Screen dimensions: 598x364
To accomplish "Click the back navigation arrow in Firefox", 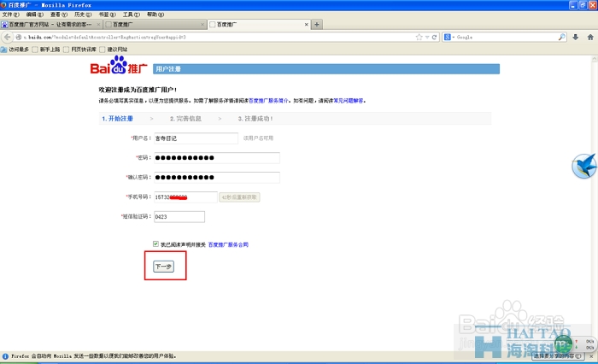I will pyautogui.click(x=7, y=38).
